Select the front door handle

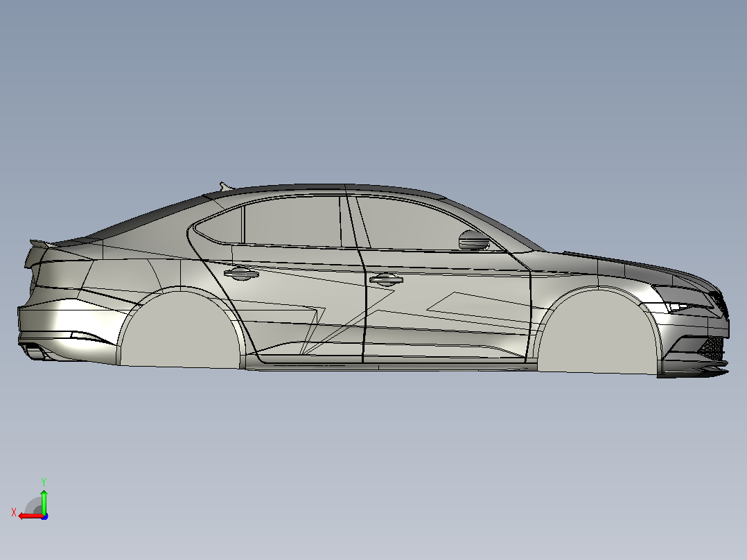pyautogui.click(x=387, y=280)
